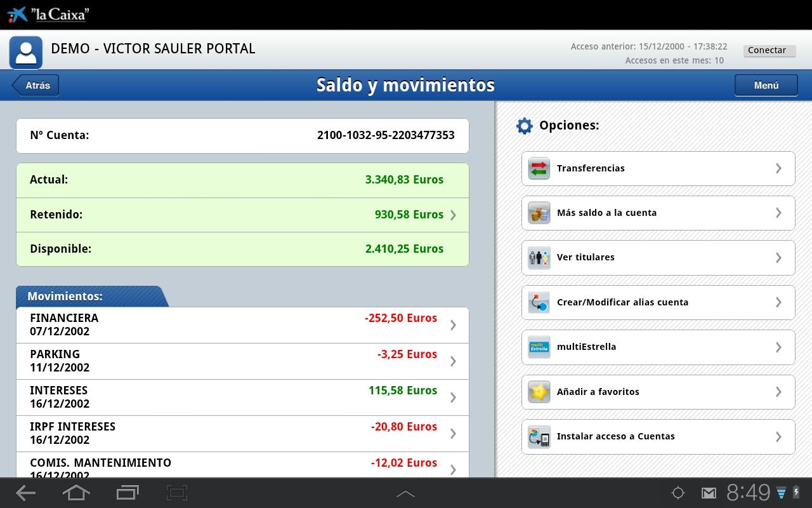The width and height of the screenshot is (812, 508).
Task: Tap the mail notification icon in the status bar
Action: [709, 493]
